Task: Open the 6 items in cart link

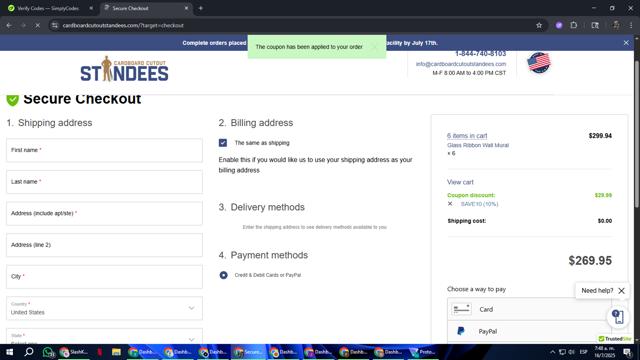Action: [x=467, y=136]
